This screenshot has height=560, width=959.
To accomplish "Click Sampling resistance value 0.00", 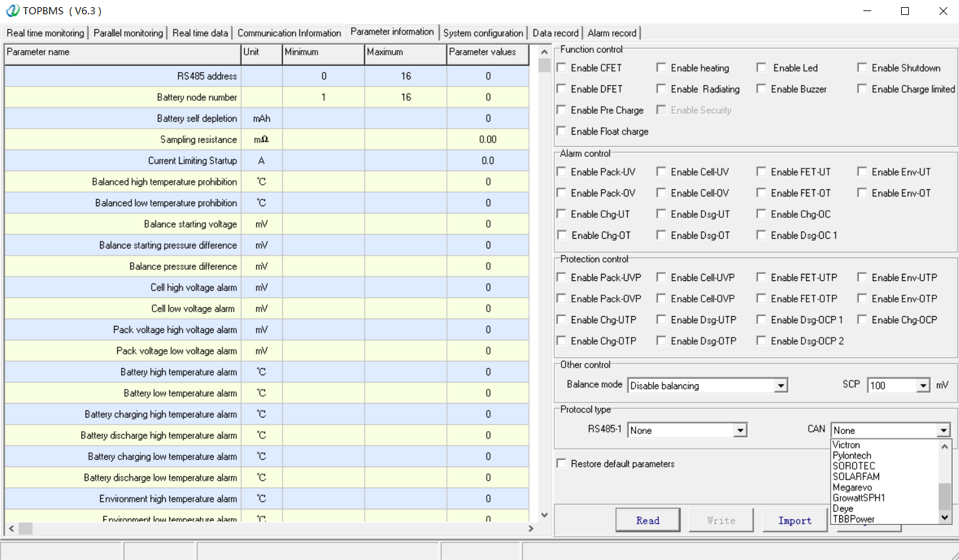I will coord(488,140).
